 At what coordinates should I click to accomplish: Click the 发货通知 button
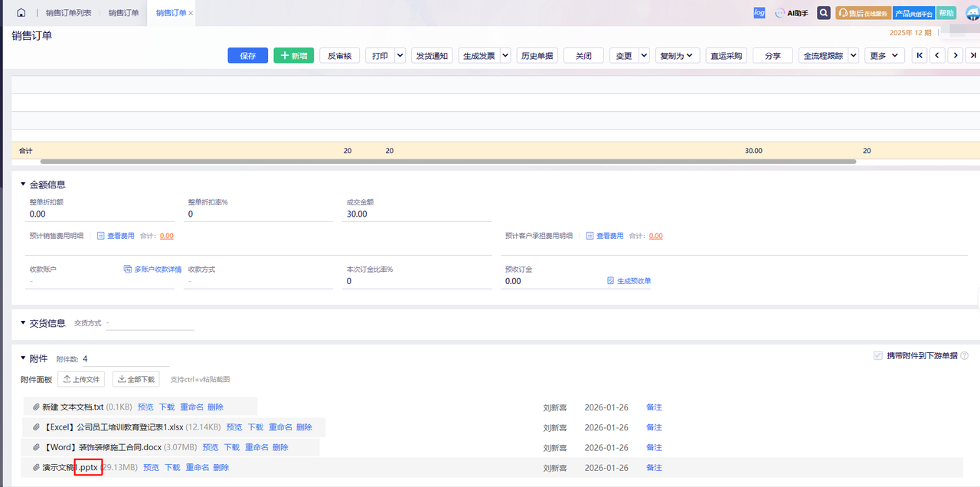433,55
